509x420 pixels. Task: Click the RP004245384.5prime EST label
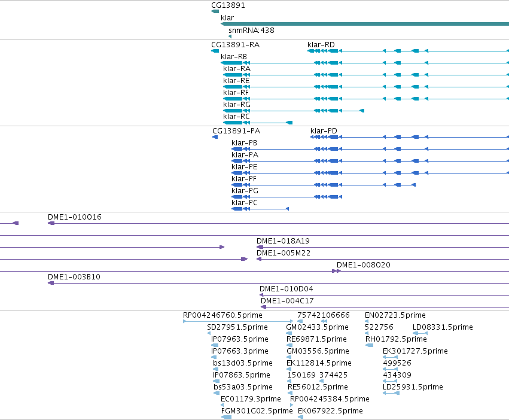[x=330, y=399]
